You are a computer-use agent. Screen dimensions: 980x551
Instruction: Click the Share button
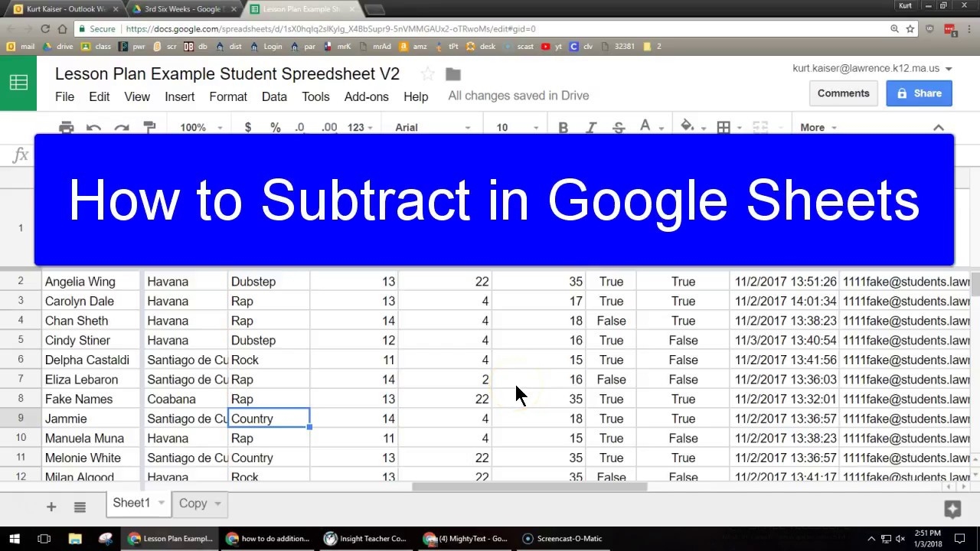918,93
